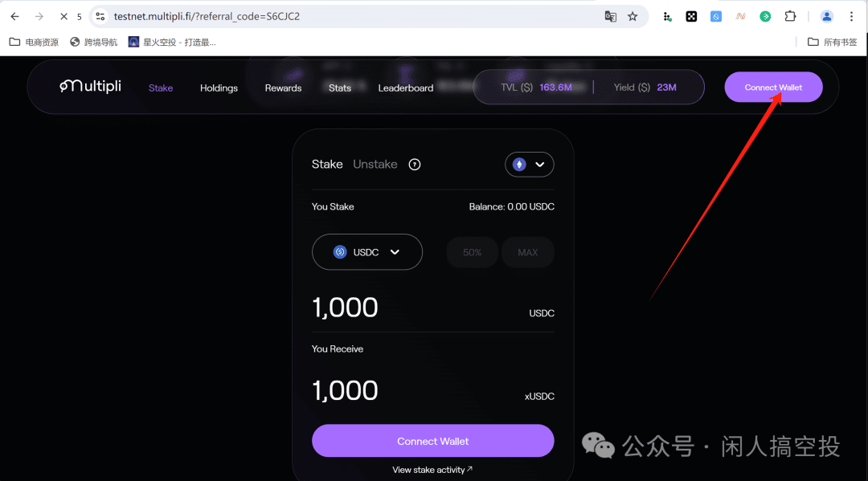This screenshot has height=481, width=868.
Task: Expand the Ethereum network selector
Action: point(529,164)
